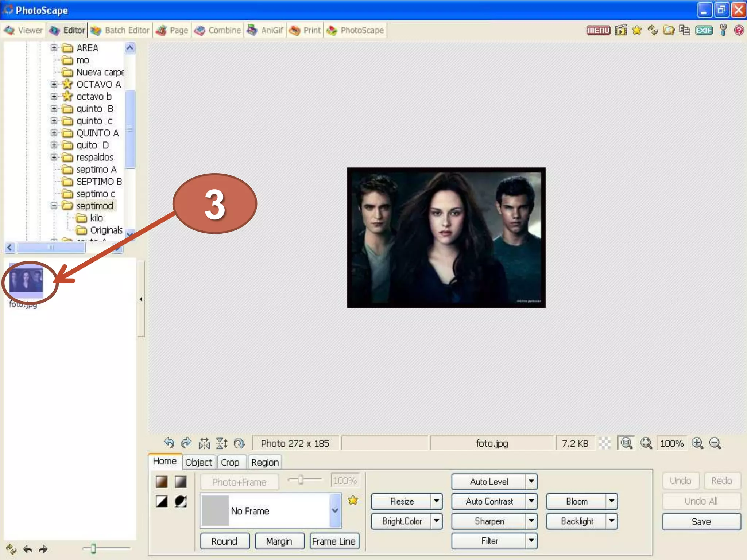This screenshot has width=747, height=560.
Task: Click the zoom in magnifier icon
Action: coord(697,443)
